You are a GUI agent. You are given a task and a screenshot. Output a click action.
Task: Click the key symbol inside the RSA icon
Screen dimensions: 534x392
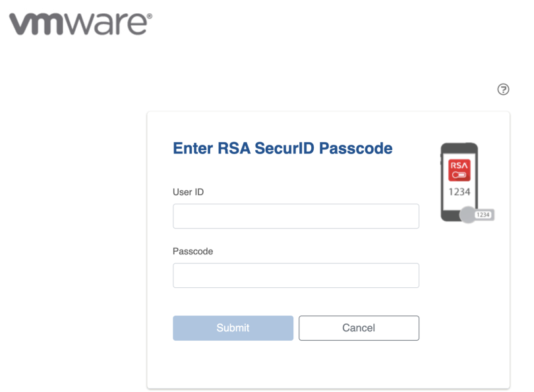tap(459, 175)
